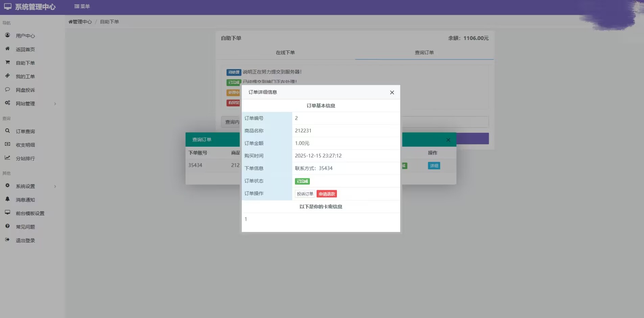644x318 pixels.
Task: Click the logout icon for 退出登录
Action: point(7,240)
